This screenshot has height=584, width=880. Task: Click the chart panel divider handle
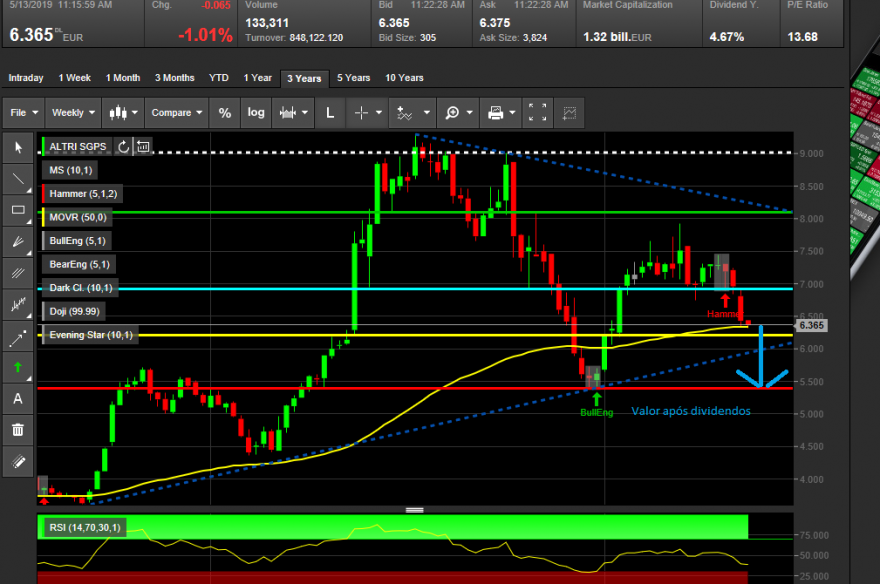tap(415, 510)
